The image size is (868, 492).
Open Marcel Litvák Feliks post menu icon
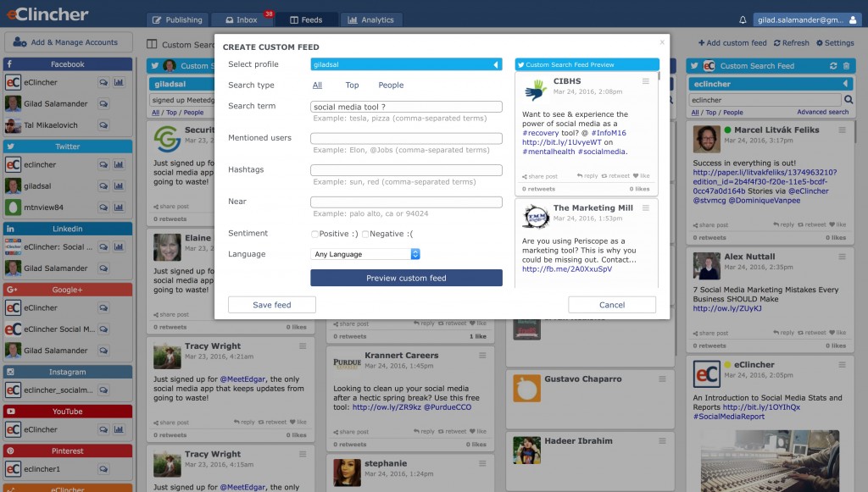click(842, 130)
